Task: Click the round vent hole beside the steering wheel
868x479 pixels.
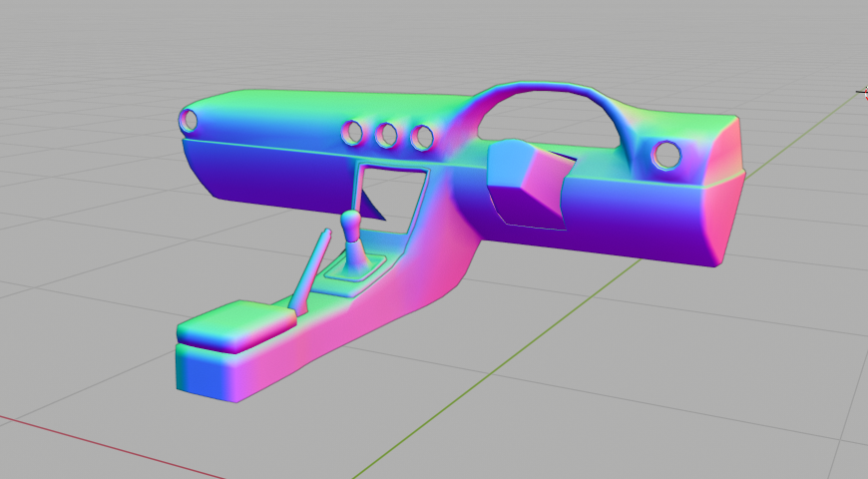Action: (665, 156)
